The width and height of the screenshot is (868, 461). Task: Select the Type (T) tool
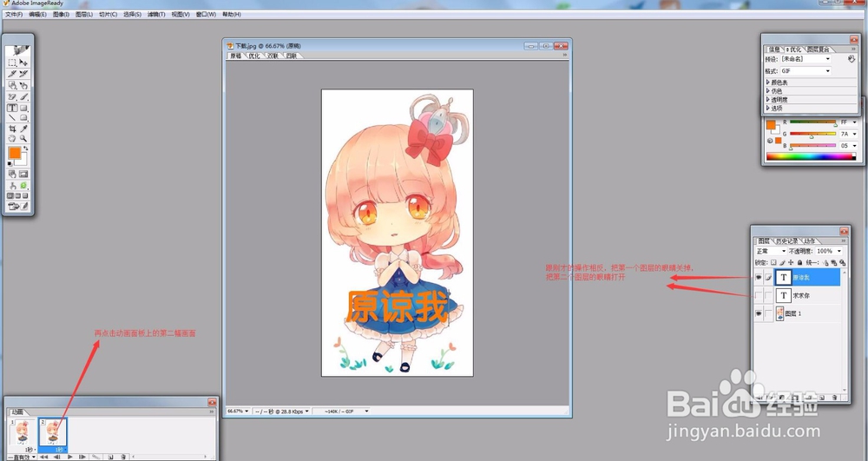tap(11, 108)
